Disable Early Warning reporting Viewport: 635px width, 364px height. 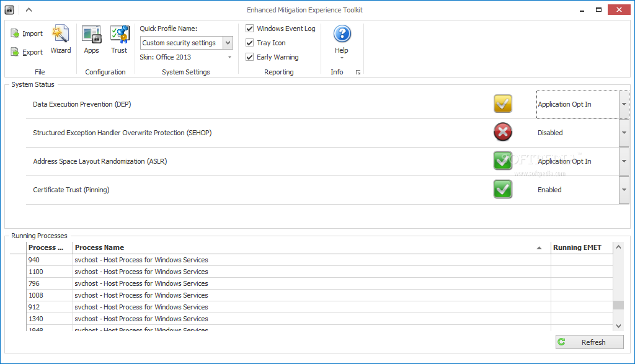pyautogui.click(x=250, y=57)
